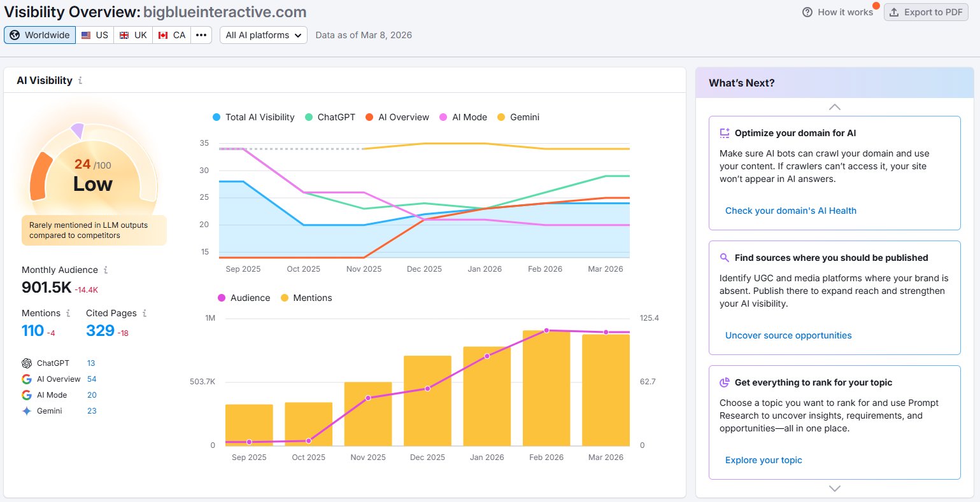Open Check your domain's AI Health link
The height and width of the screenshot is (502, 980).
(x=791, y=211)
